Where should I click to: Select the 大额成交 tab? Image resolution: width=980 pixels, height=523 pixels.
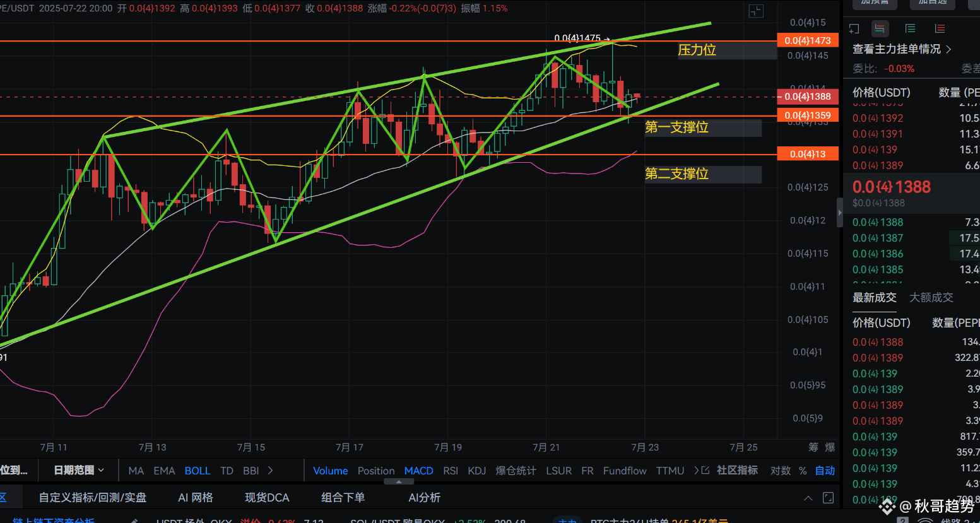click(931, 298)
